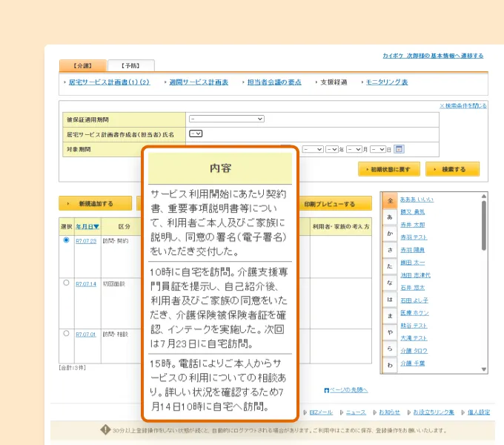The width and height of the screenshot is (504, 445).
Task: Select the あ index tab
Action: pos(390,217)
